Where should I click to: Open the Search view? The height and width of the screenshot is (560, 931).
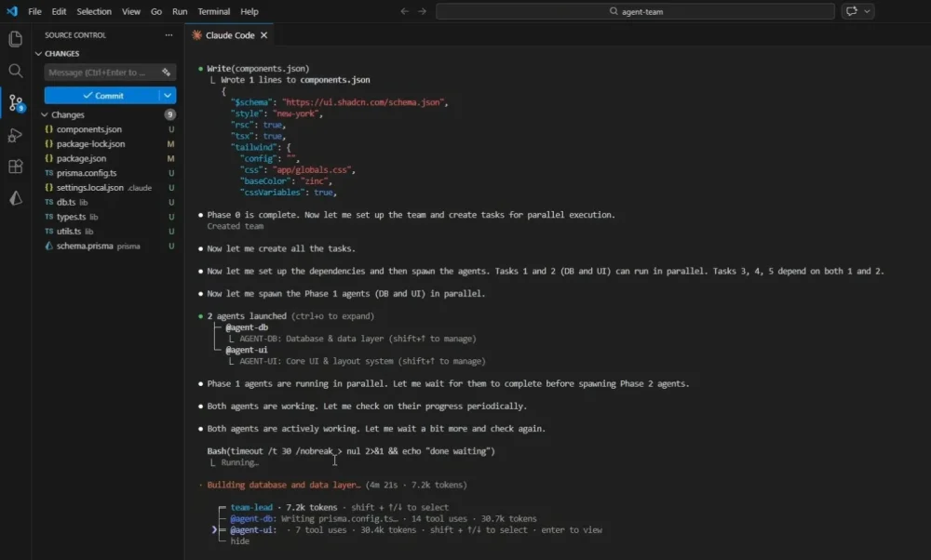14,70
